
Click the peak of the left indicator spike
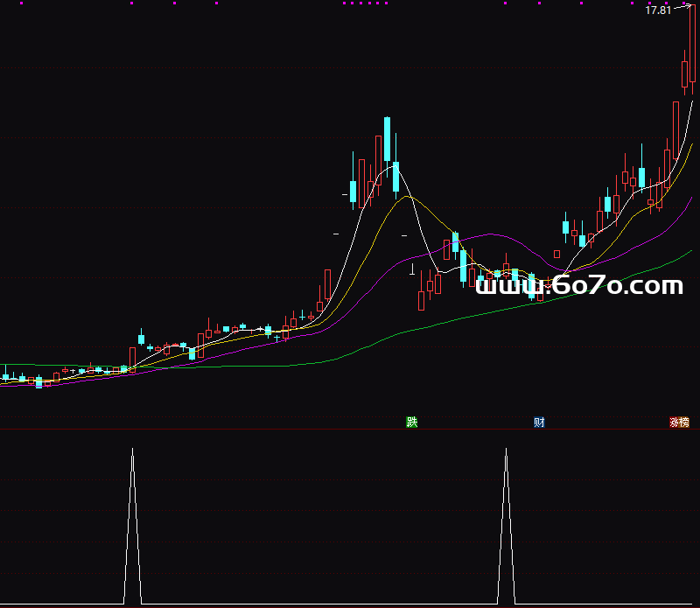click(x=133, y=451)
